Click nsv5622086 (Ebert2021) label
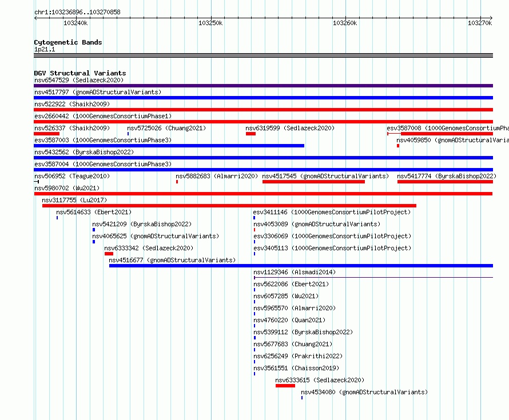This screenshot has height=420, width=509. pos(291,284)
